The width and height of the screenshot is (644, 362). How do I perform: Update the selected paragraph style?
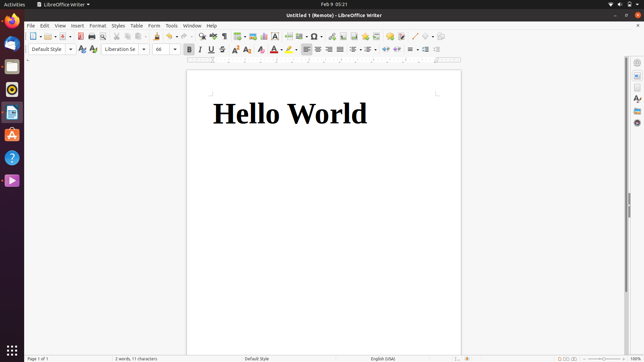(x=82, y=49)
